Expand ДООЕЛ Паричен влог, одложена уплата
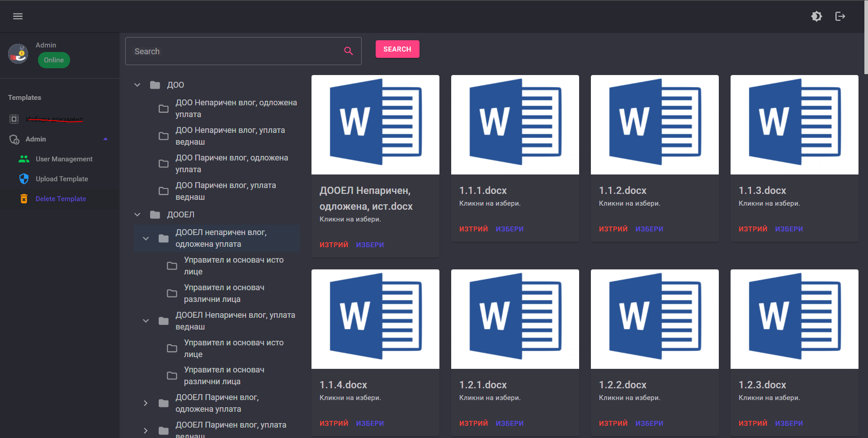This screenshot has height=438, width=868. coord(146,403)
